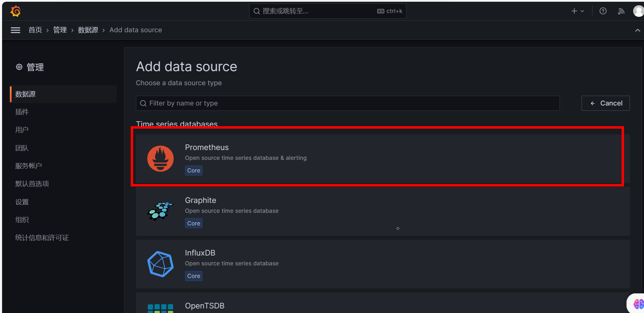Open 插件 in the sidebar
This screenshot has width=644, height=313.
click(22, 112)
